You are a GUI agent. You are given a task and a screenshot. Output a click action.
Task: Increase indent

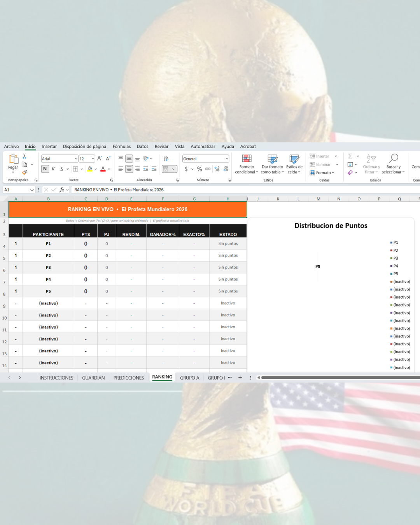point(154,169)
